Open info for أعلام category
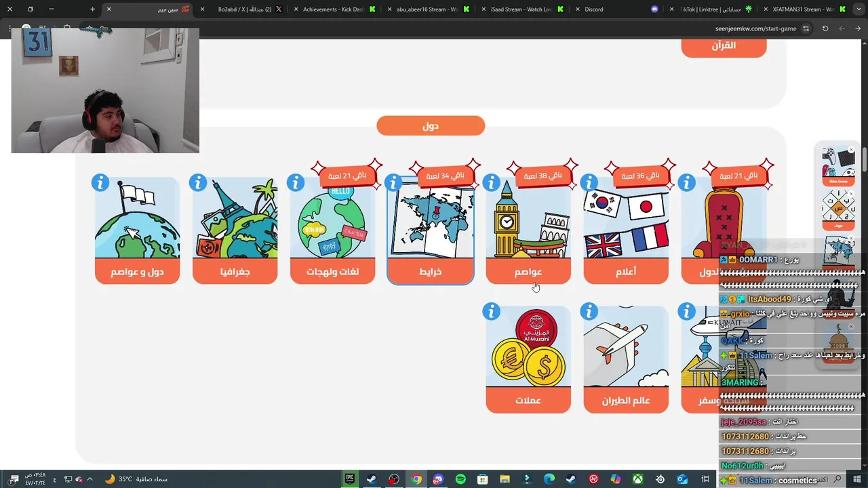This screenshot has height=488, width=868. 589,183
